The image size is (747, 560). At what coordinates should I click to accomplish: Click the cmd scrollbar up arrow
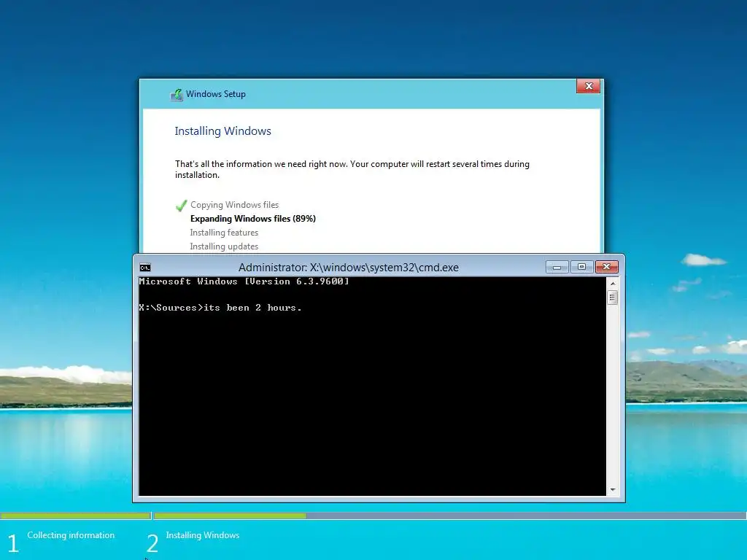coord(613,284)
